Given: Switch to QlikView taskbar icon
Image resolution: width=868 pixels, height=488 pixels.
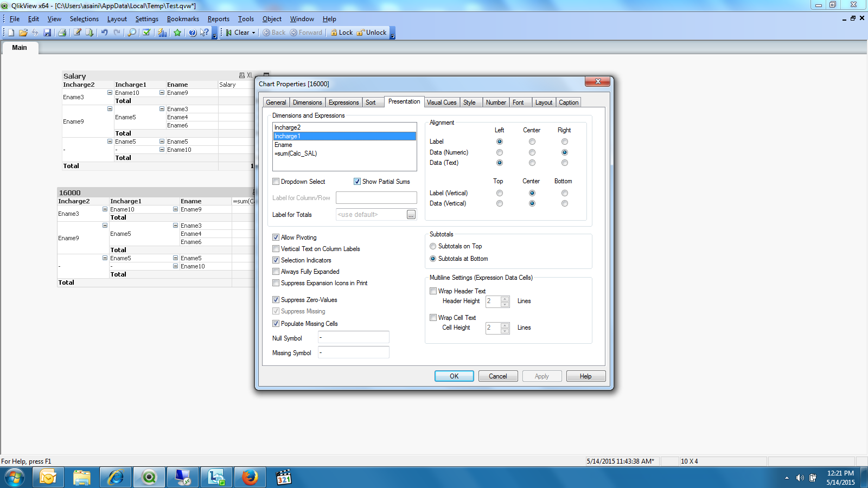Looking at the screenshot, I should point(149,477).
